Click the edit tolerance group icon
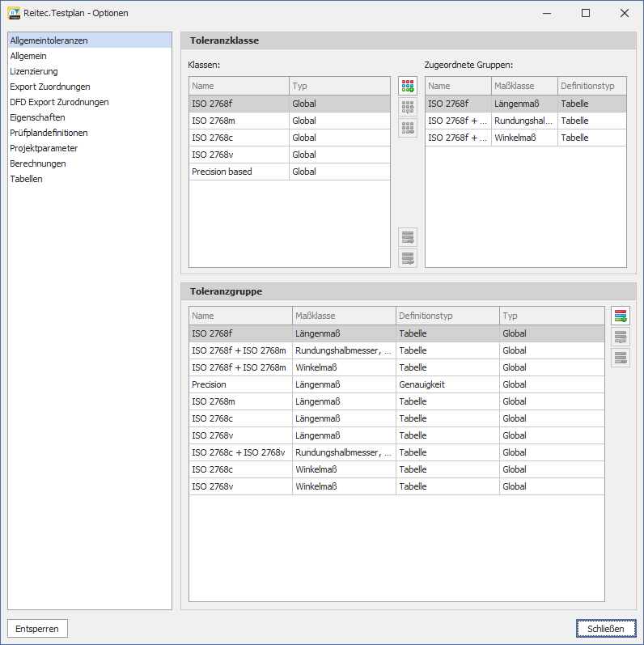The height and width of the screenshot is (645, 644). [621, 337]
